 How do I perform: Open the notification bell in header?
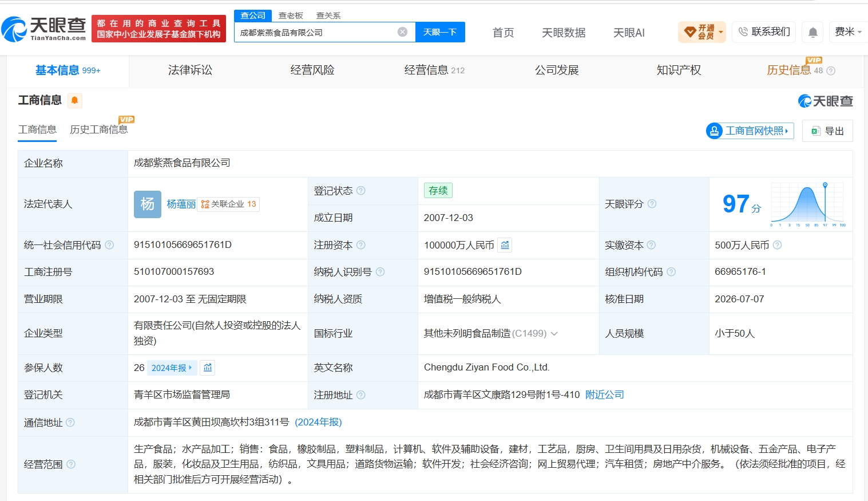coord(812,32)
